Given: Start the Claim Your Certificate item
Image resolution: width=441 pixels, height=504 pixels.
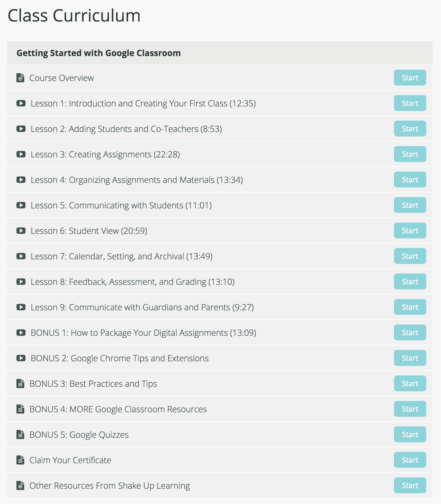Looking at the screenshot, I should [410, 460].
